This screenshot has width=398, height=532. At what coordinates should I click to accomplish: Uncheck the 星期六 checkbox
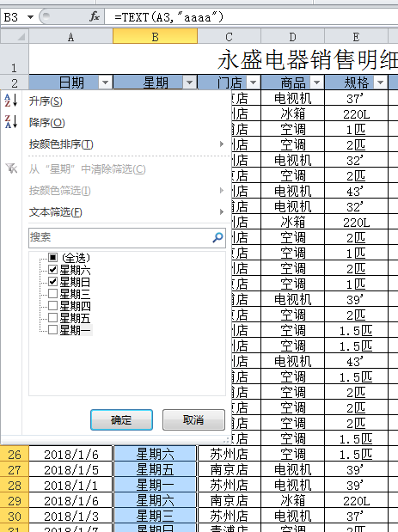coord(52,269)
